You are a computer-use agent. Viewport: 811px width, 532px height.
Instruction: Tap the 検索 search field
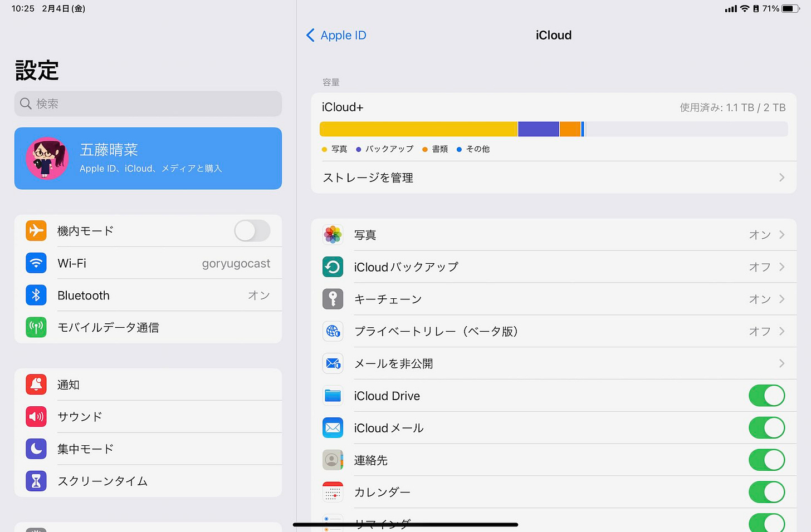click(x=148, y=104)
